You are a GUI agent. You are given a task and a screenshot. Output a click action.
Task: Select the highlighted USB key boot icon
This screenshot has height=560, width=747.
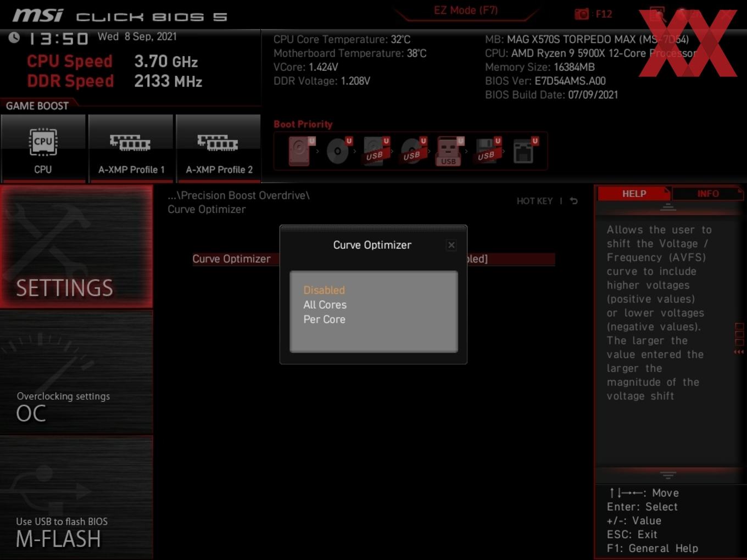[x=450, y=151]
